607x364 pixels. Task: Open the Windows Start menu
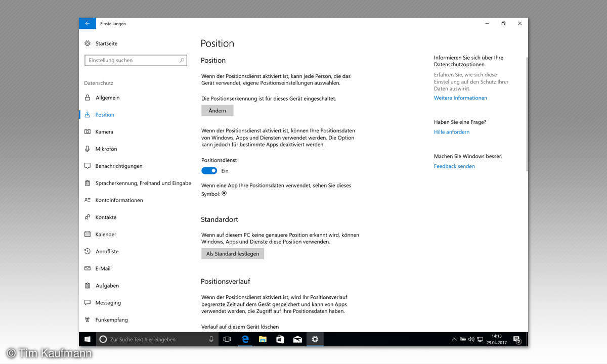(x=87, y=339)
